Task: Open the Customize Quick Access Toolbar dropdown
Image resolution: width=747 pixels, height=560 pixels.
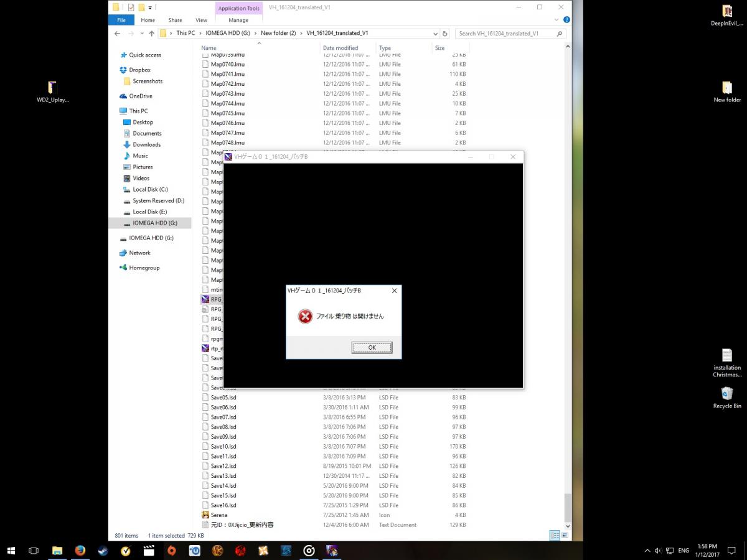Action: pos(150,8)
